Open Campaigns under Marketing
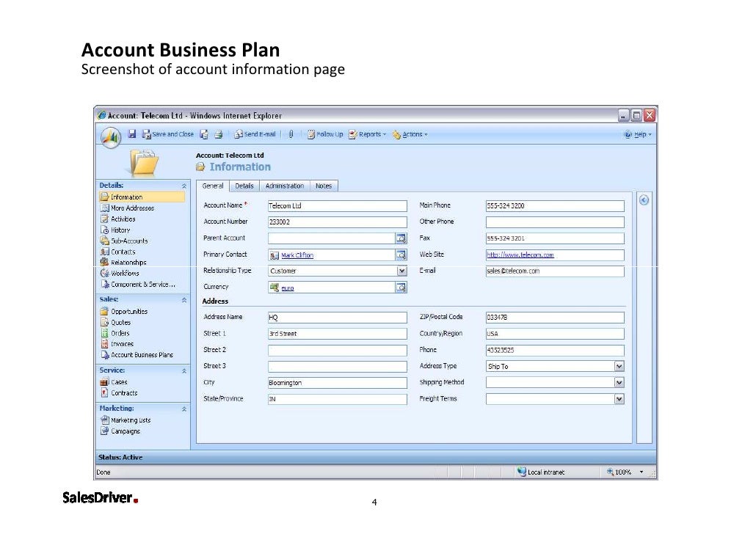Image resolution: width=756 pixels, height=534 pixels. [120, 431]
